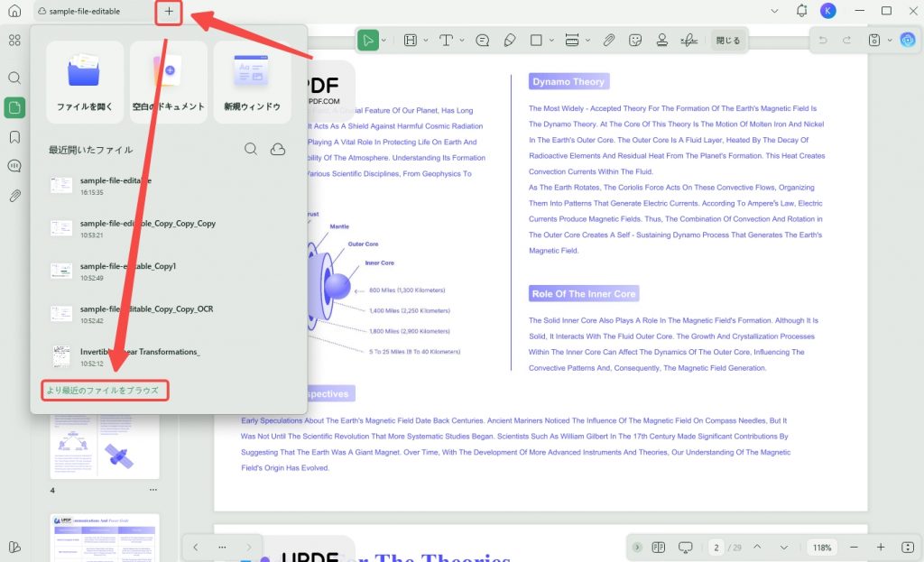
Task: Select the sticker tool
Action: (635, 40)
